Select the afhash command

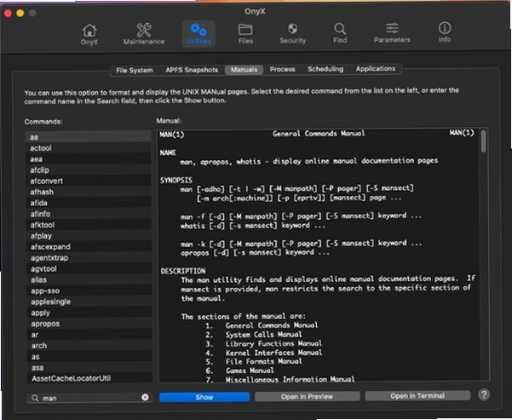click(x=88, y=192)
